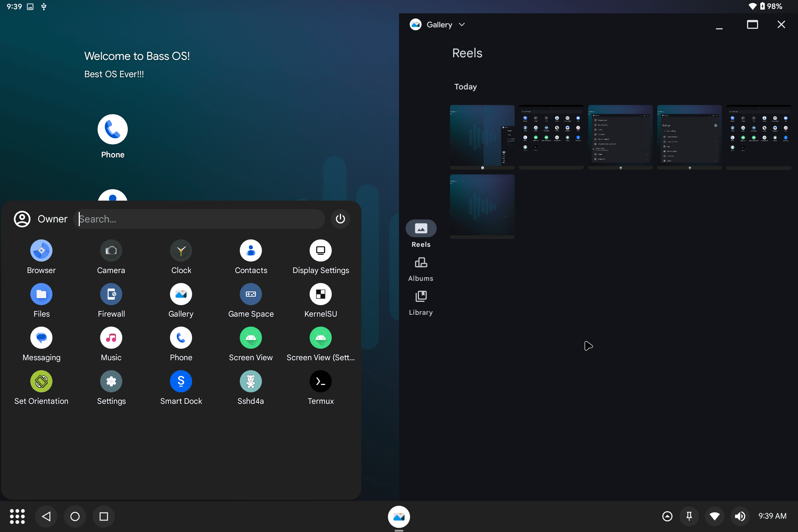The image size is (798, 532).
Task: Switch to the Albums section in Gallery
Action: coord(421,263)
